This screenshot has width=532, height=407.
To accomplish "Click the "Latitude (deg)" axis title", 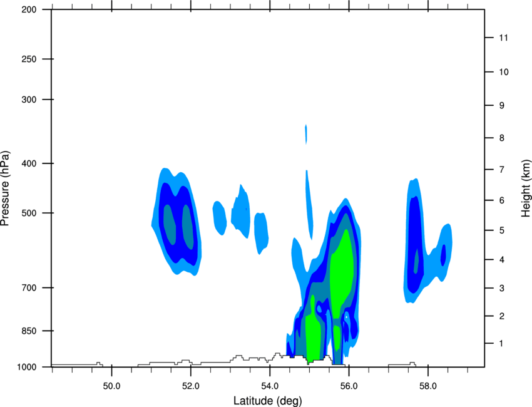I will pos(267,401).
